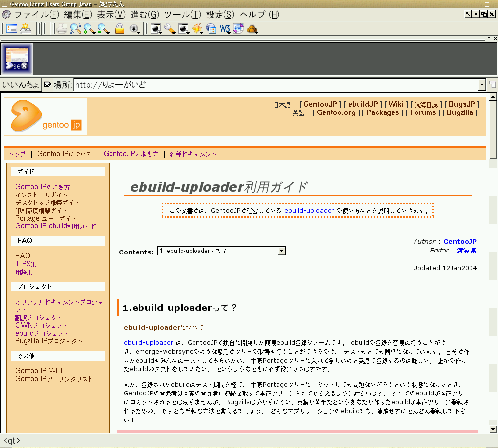The image size is (498, 448).
Task: Open GentooJP Wiki sidebar link
Action: [x=39, y=371]
